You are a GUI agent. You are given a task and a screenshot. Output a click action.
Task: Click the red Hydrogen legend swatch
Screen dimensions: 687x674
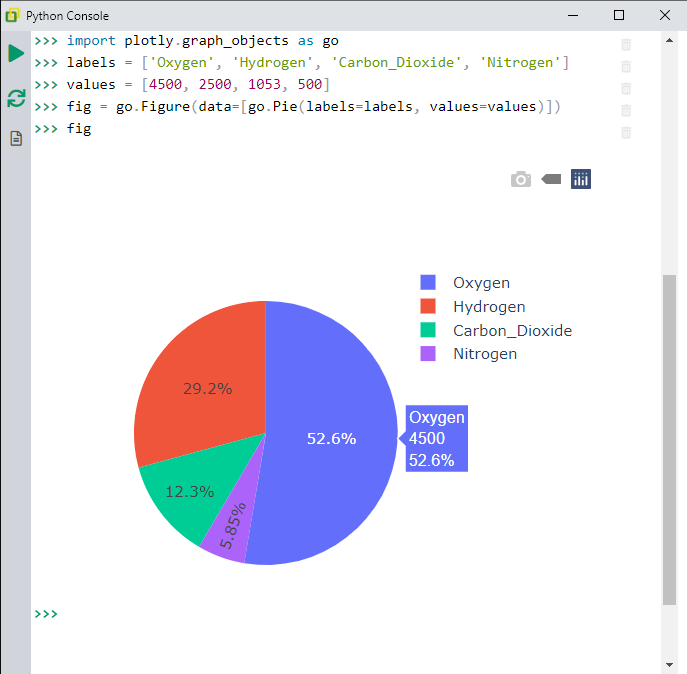[x=428, y=306]
